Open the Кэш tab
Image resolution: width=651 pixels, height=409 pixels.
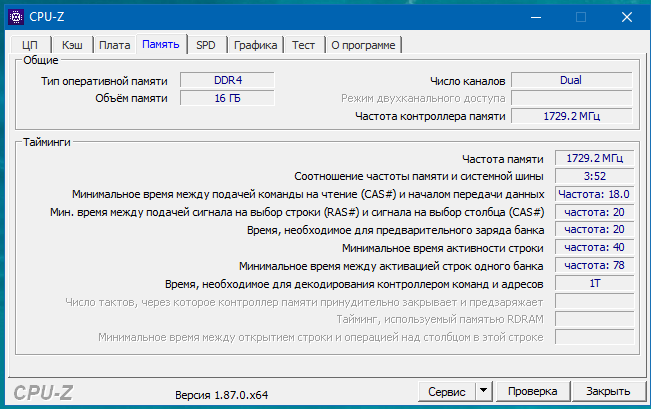pyautogui.click(x=72, y=45)
